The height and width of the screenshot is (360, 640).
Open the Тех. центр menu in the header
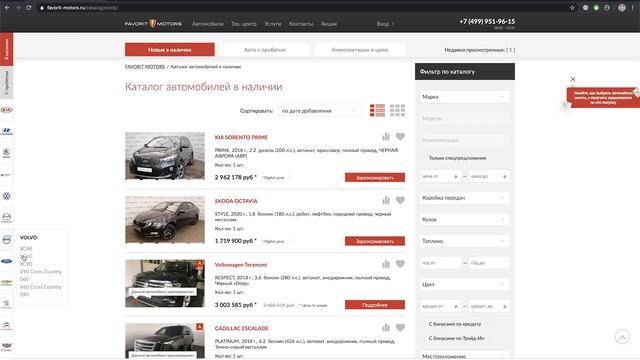tap(244, 24)
